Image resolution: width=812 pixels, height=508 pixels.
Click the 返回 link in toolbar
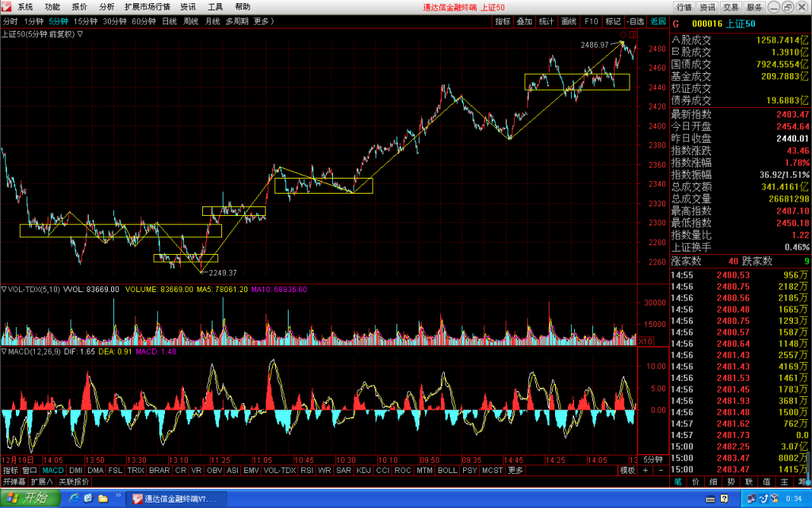658,21
